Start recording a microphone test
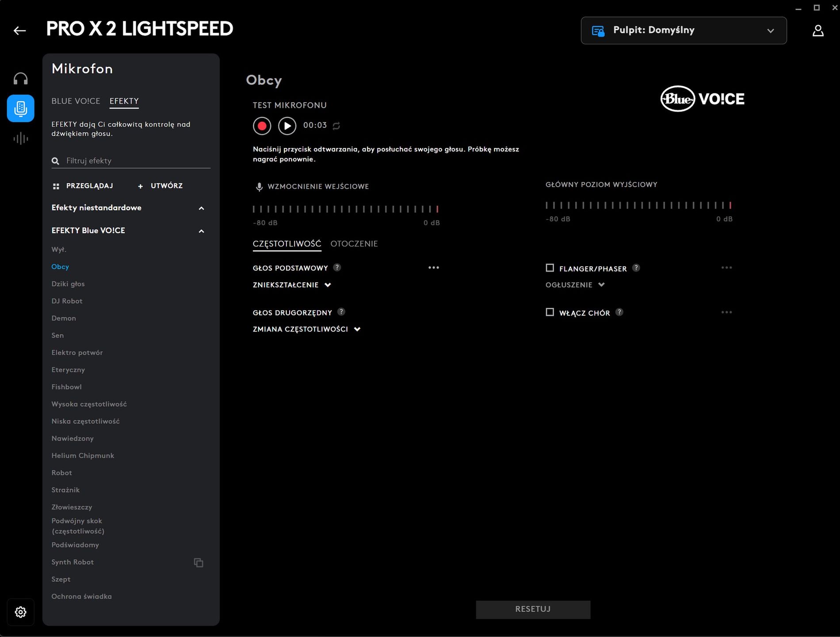 262,126
